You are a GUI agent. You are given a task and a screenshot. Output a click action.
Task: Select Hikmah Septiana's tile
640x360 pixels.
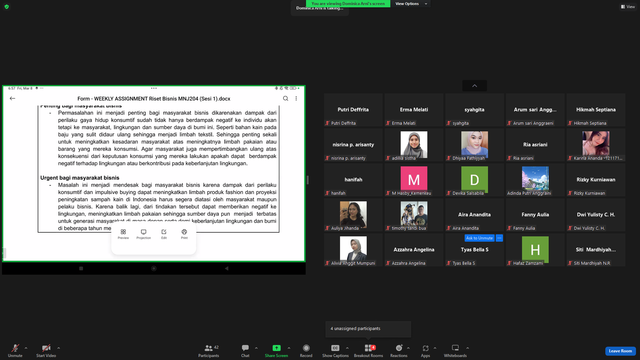point(596,110)
